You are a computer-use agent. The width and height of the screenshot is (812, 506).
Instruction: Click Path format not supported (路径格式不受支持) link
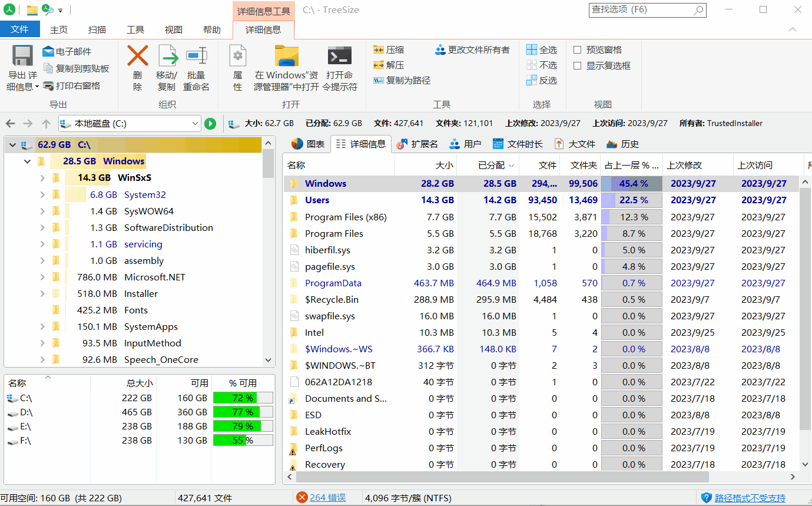point(750,498)
